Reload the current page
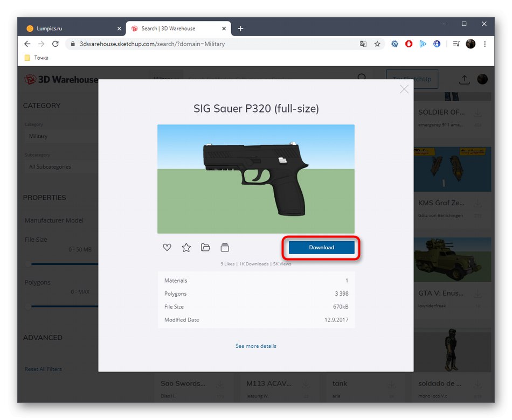Image resolution: width=512 pixels, height=420 pixels. coord(55,44)
